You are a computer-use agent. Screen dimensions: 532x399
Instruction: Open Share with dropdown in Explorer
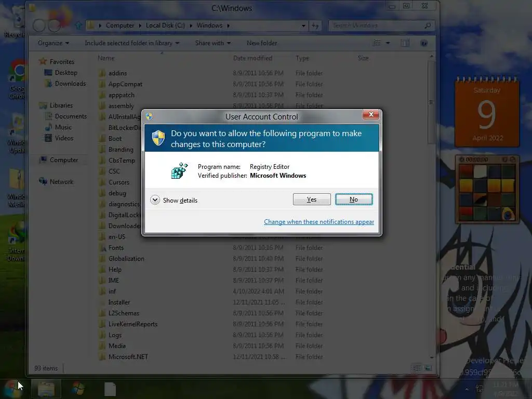[x=212, y=43]
